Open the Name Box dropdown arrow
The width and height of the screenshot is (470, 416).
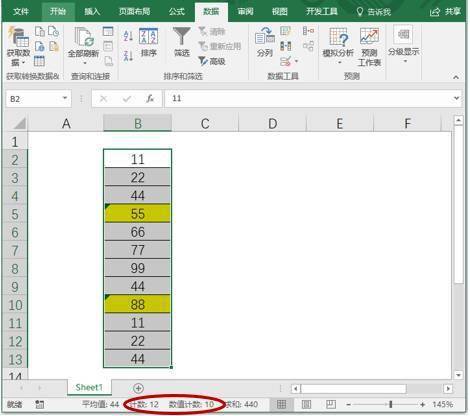coord(65,98)
